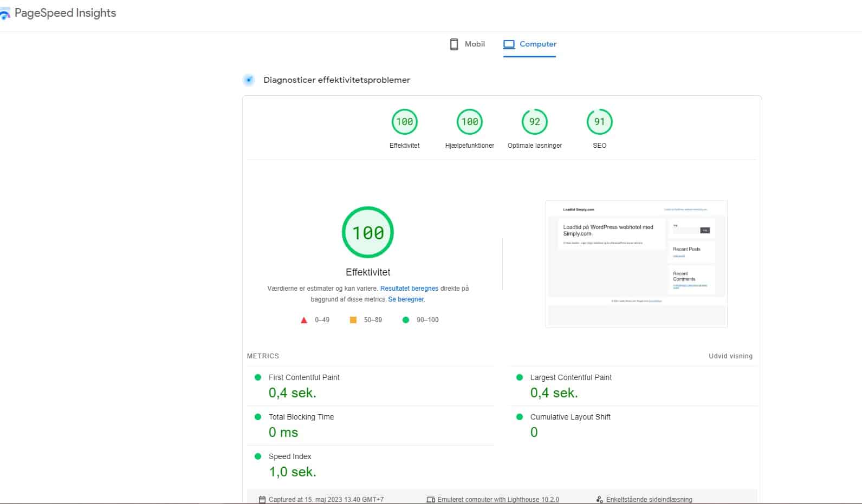Viewport: 862px width, 504px height.
Task: Open the 'Resultatet beregnes' link
Action: [409, 289]
